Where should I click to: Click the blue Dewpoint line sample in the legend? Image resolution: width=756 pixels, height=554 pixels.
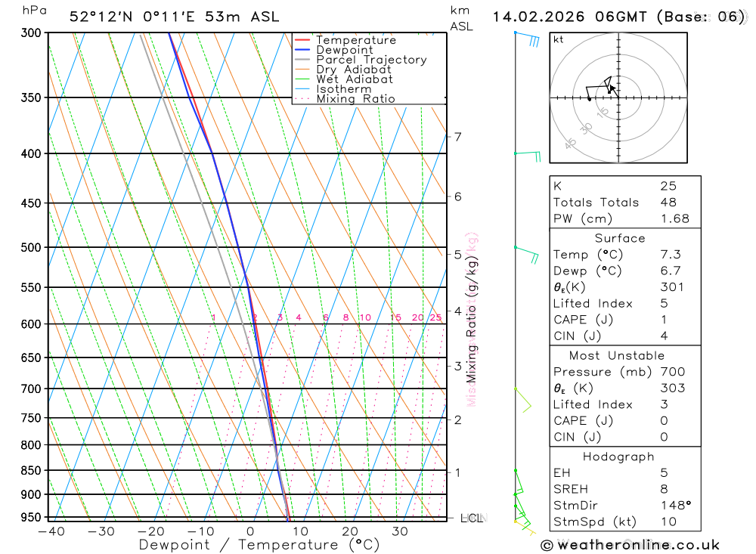[302, 50]
